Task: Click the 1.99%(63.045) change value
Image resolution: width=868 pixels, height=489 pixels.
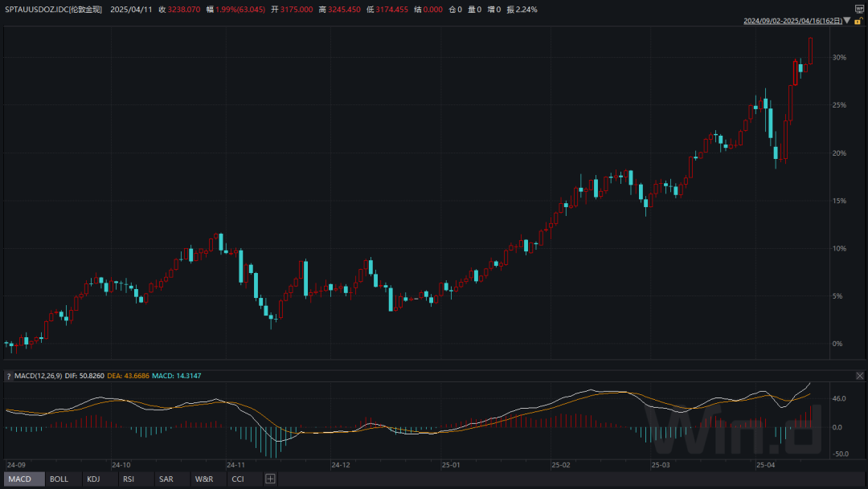Action: [x=240, y=10]
